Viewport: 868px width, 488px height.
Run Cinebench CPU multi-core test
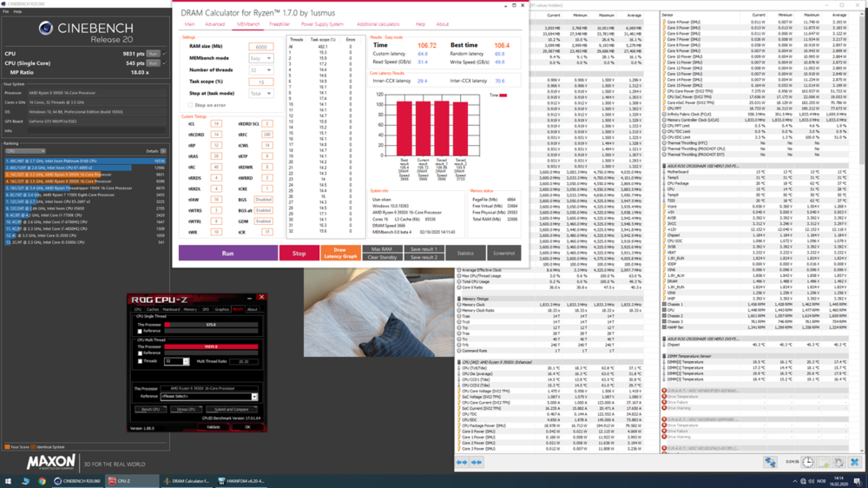pos(153,54)
